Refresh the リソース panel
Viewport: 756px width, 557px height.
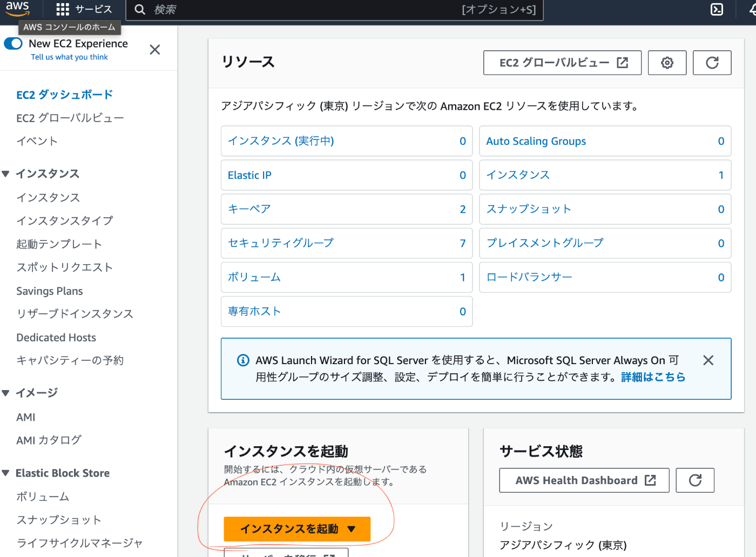(x=712, y=63)
